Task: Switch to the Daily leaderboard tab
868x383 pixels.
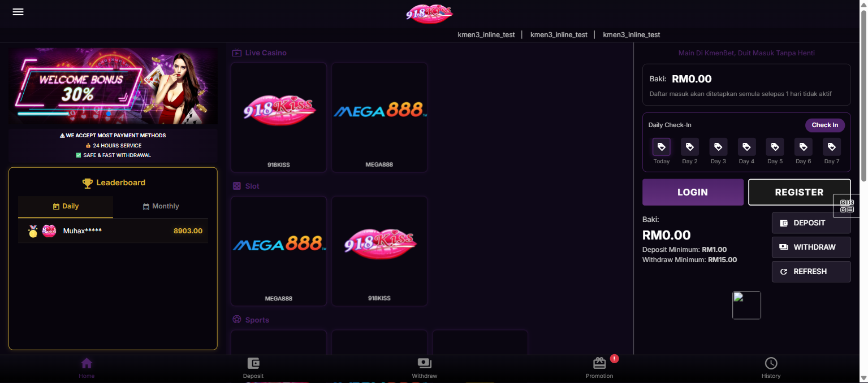Action: 66,207
